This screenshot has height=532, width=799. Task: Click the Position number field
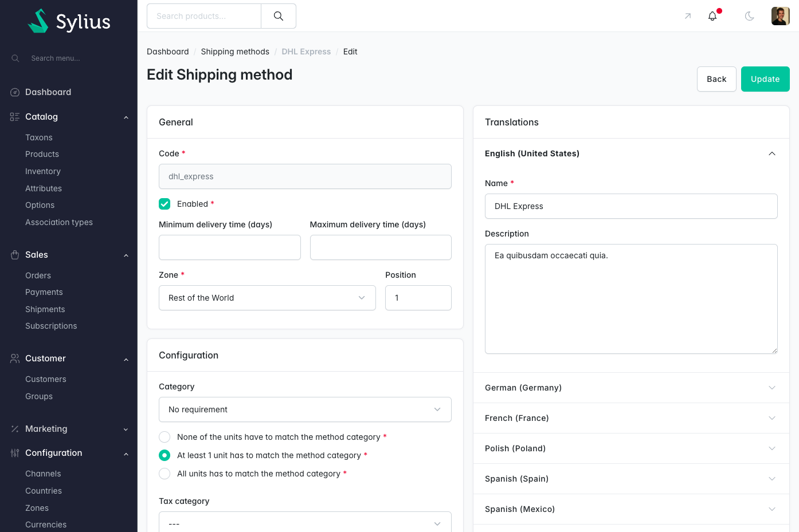[x=418, y=298]
